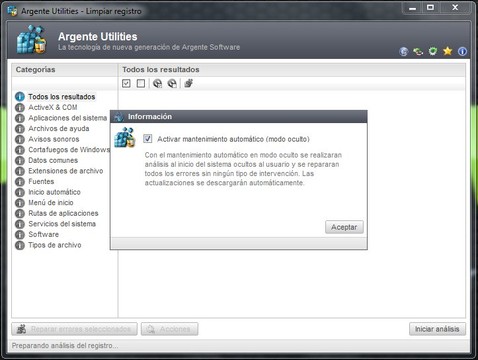
Task: Click the green arrows update icon
Action: tap(418, 51)
